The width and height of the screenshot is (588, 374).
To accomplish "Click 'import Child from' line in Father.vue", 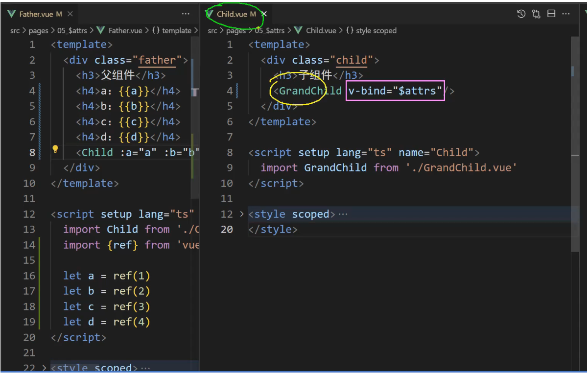I will (x=131, y=229).
